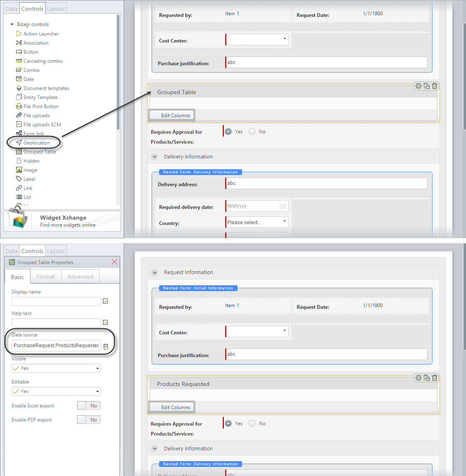
Task: Switch to Layout tab in top panel
Action: [x=56, y=9]
